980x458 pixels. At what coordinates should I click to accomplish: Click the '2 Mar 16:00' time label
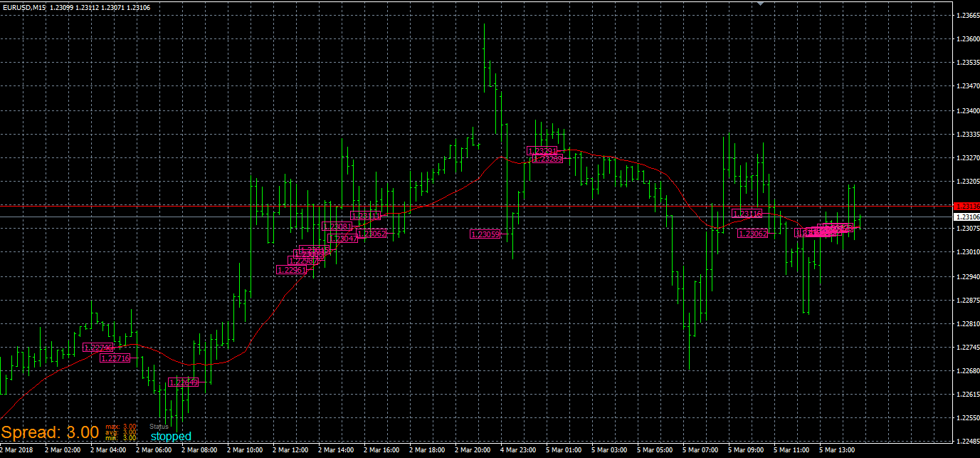pos(381,450)
